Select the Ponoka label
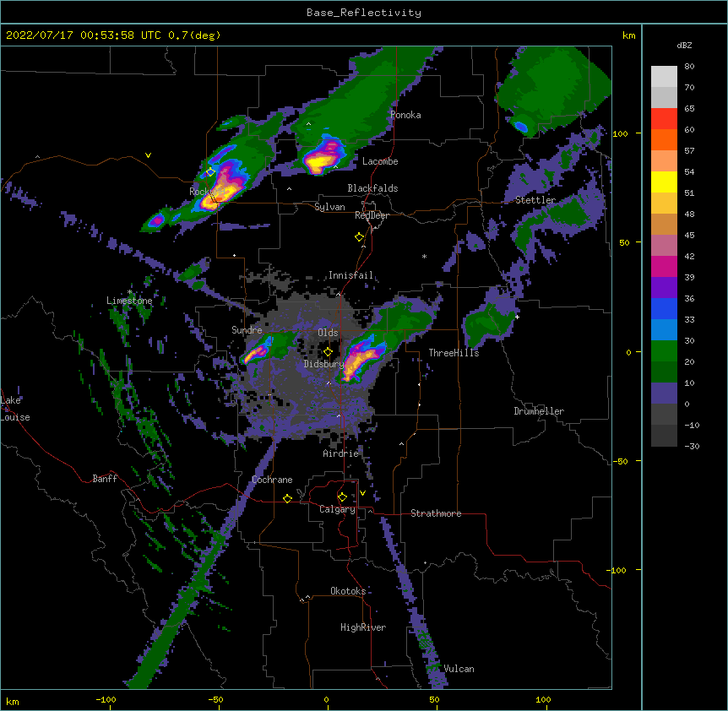Viewport: 728px width, 711px height. (x=405, y=115)
